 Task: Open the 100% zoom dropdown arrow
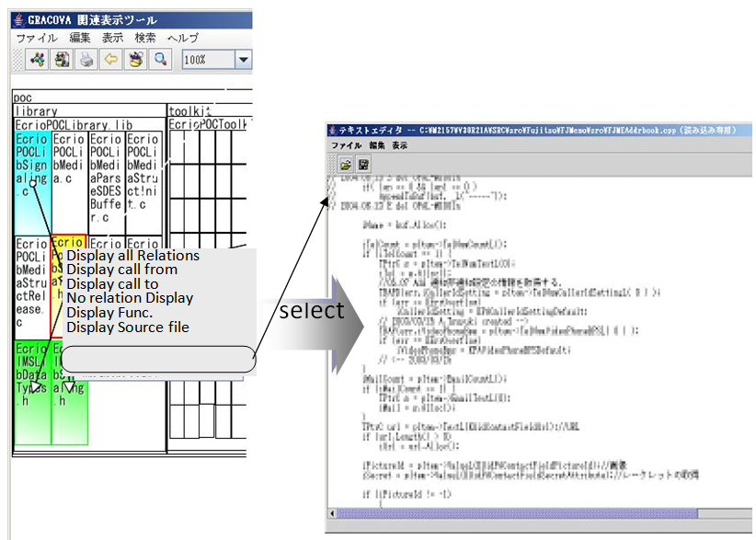pos(243,60)
